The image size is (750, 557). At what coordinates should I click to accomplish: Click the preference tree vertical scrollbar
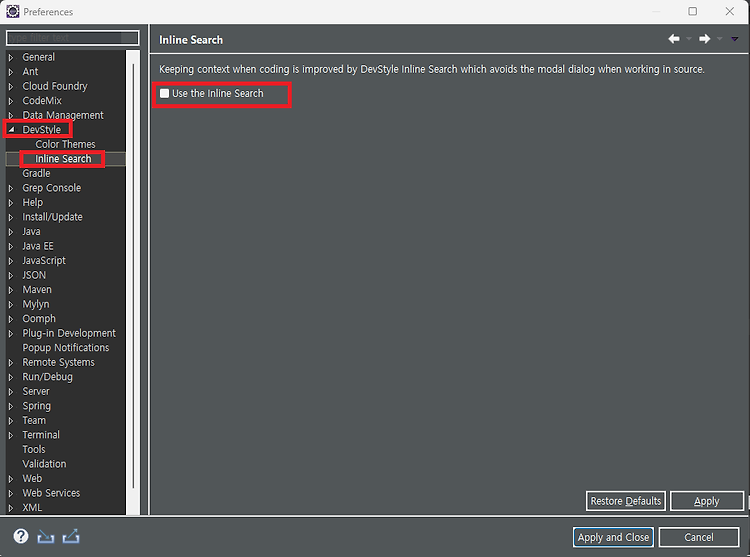click(x=133, y=282)
